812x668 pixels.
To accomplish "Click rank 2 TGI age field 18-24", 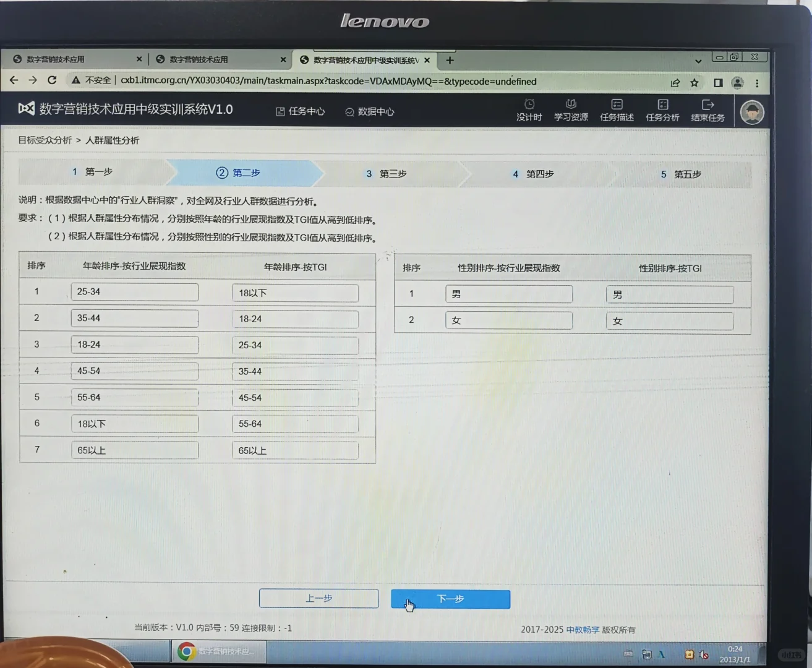I will [295, 319].
